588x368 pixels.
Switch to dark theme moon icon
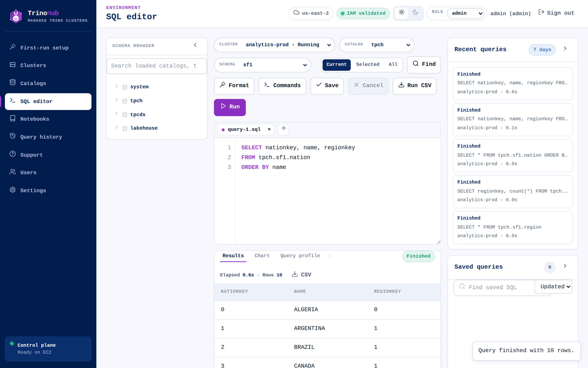(415, 13)
